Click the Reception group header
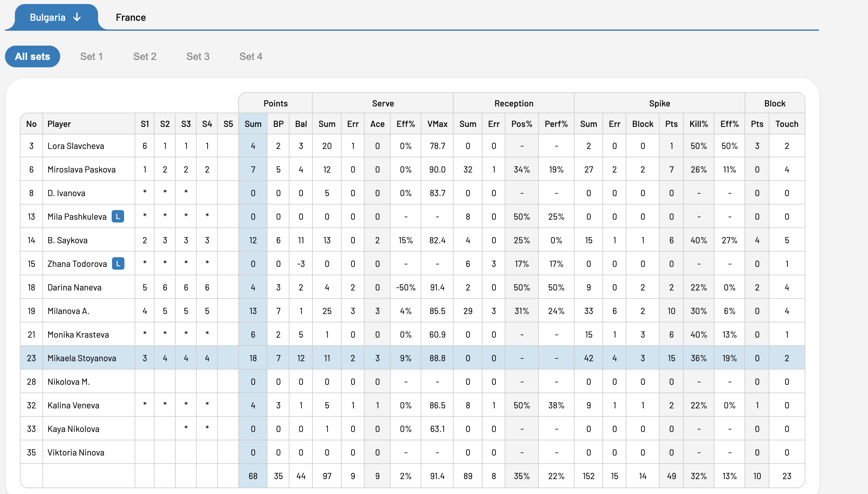 514,103
